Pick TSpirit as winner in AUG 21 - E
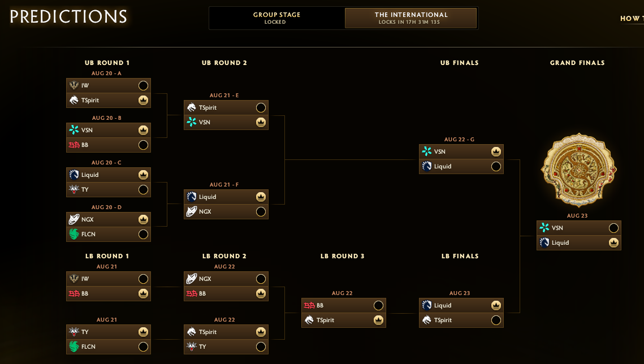This screenshot has height=364, width=644. [261, 107]
